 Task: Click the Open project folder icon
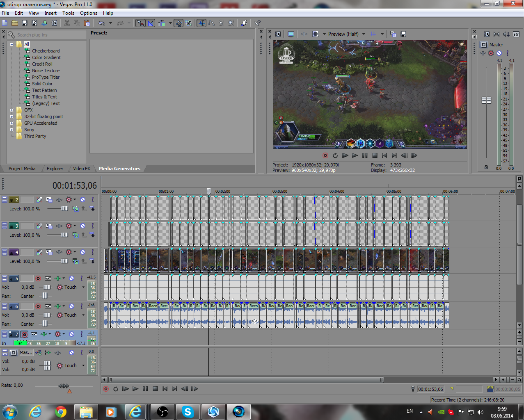(15, 23)
